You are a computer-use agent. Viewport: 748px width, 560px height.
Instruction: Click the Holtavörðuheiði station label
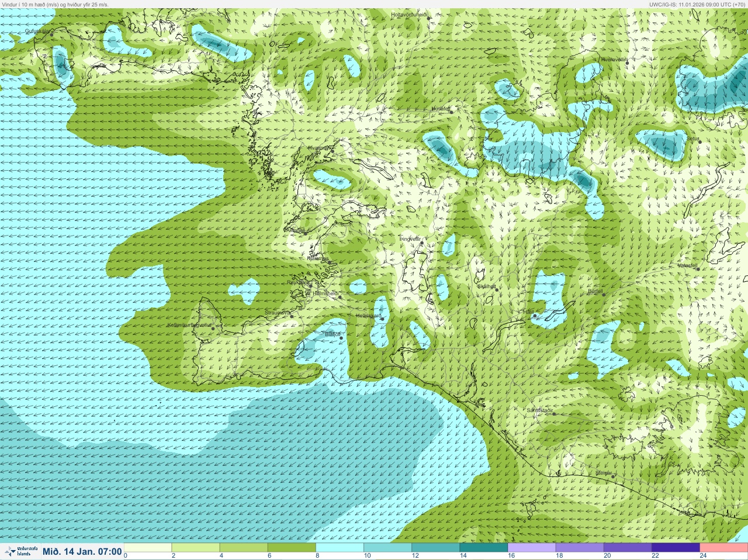coord(410,14)
